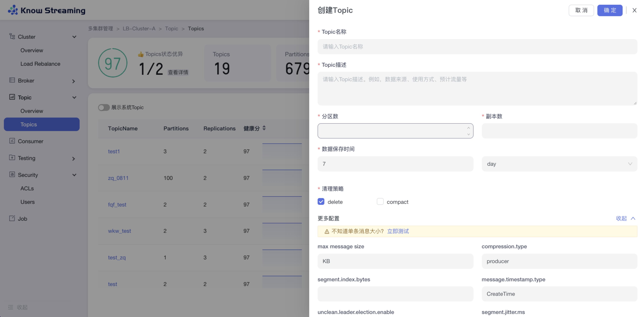This screenshot has height=317, width=644.
Task: Click the Consumer sidebar icon
Action: tap(12, 141)
